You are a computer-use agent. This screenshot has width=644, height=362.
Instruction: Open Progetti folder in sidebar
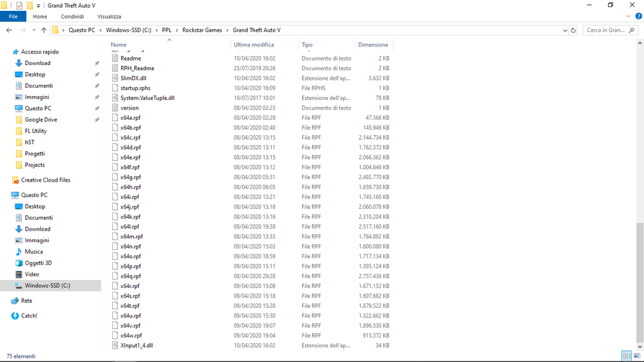point(35,153)
